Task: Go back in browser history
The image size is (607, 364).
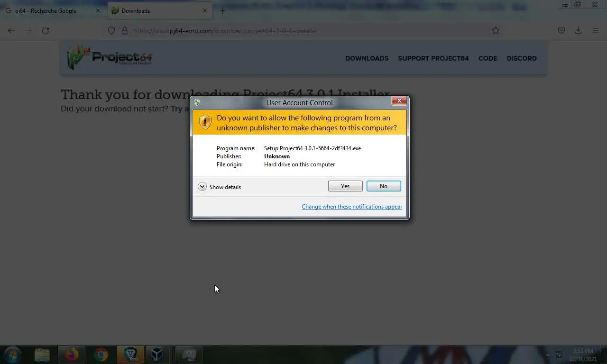Action: coord(11,30)
